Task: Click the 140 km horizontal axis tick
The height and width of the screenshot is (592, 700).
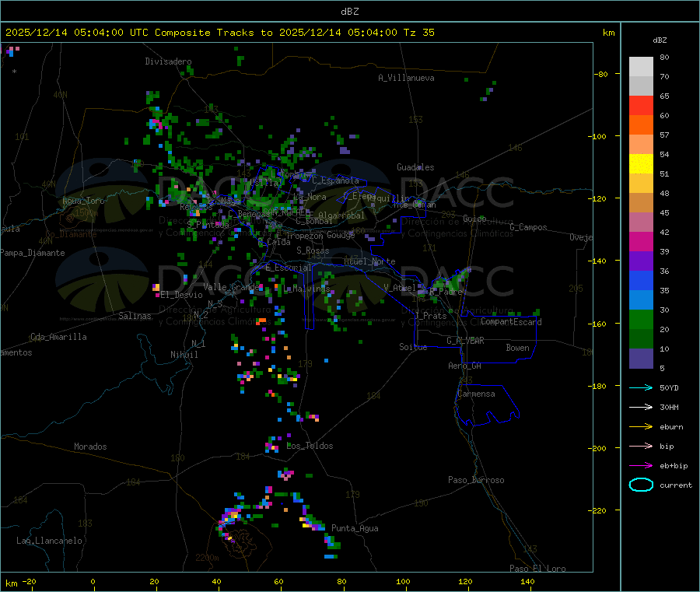Action: click(527, 582)
